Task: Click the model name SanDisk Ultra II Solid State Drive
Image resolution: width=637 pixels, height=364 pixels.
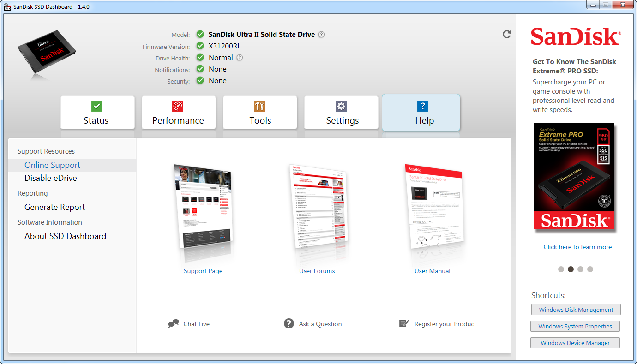Action: tap(262, 35)
